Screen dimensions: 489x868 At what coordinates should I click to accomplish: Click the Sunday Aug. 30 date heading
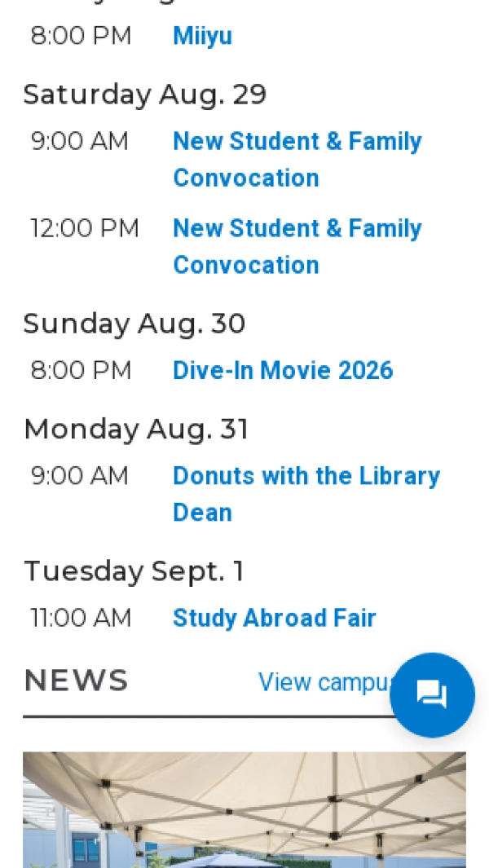pos(134,324)
